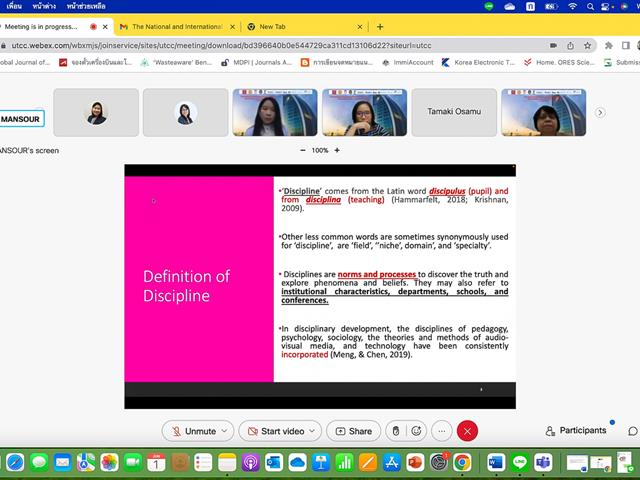Screen dimensions: 640x480
Task: Close the New Tab tab
Action: click(x=360, y=27)
